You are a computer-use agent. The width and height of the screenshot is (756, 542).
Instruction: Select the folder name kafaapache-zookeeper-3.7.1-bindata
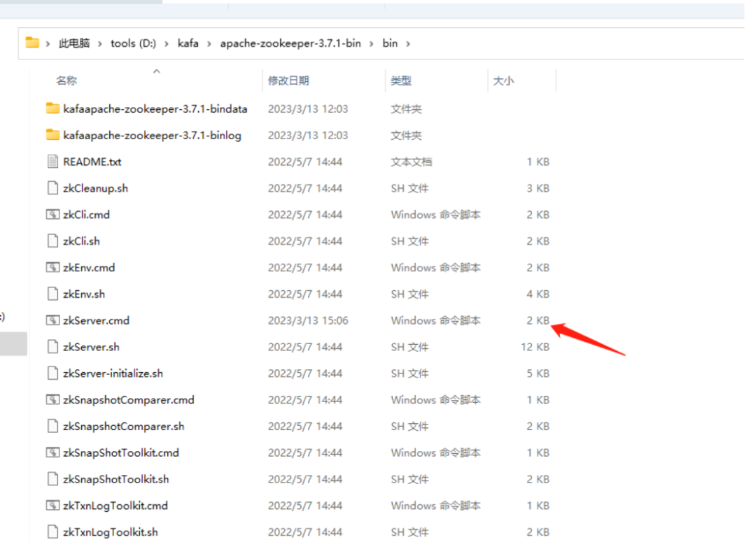155,108
